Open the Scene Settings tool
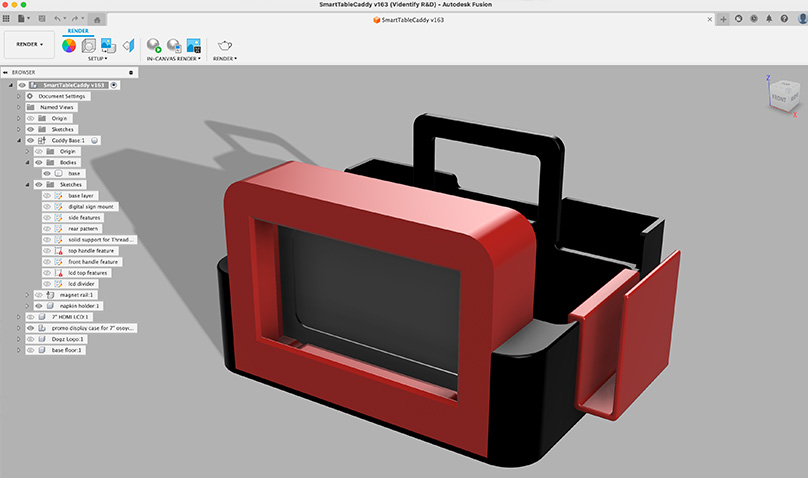Image resolution: width=808 pixels, height=478 pixels. click(x=89, y=45)
